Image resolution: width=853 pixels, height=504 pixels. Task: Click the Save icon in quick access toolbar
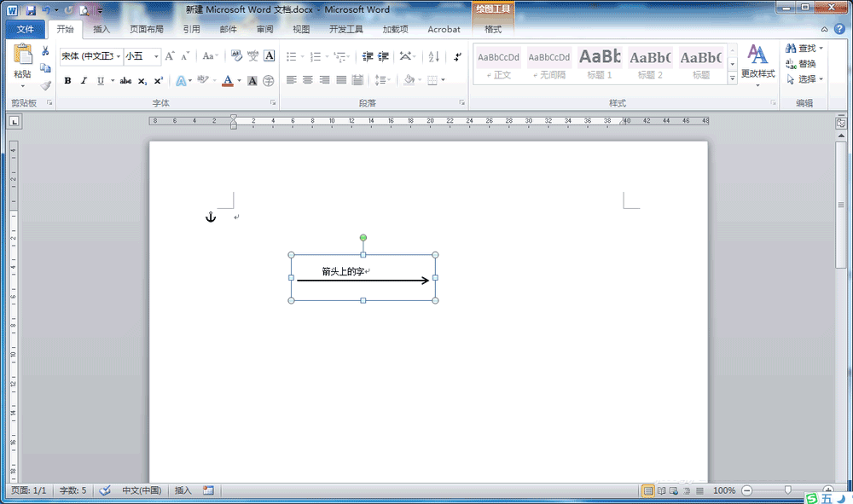[31, 10]
